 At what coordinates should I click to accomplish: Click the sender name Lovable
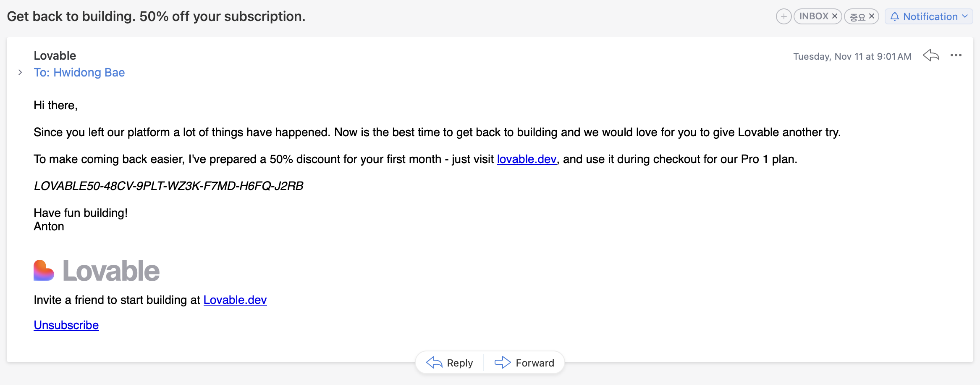pos(55,55)
